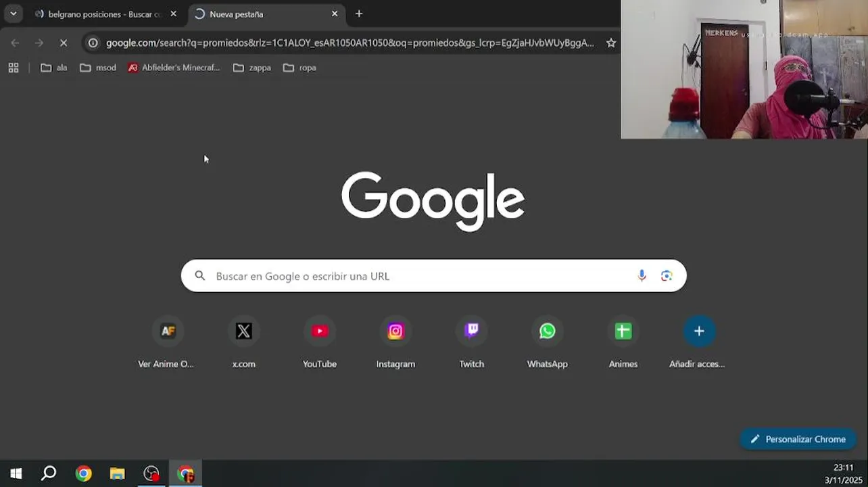This screenshot has height=487, width=868.
Task: Close the Nueva pestaña tab
Action: (x=334, y=14)
